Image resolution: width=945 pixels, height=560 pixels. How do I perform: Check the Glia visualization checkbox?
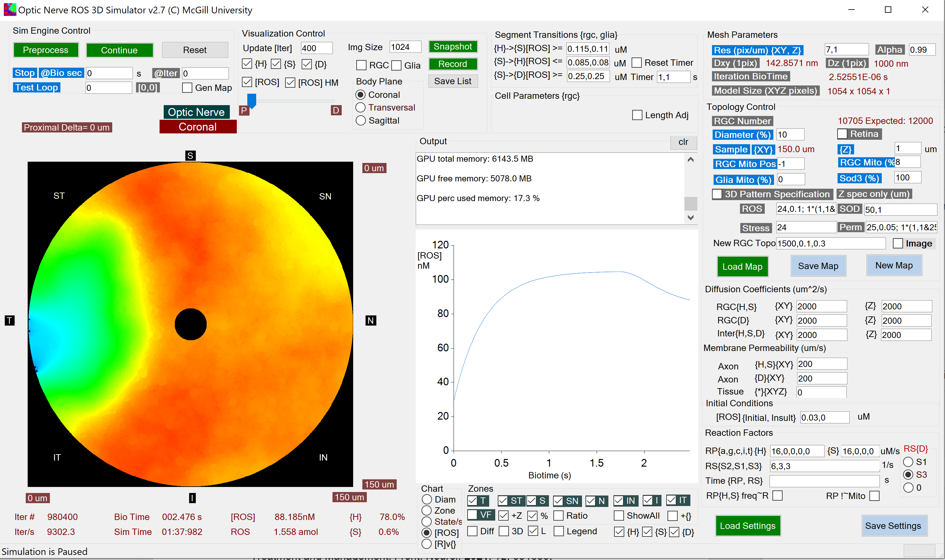point(396,65)
